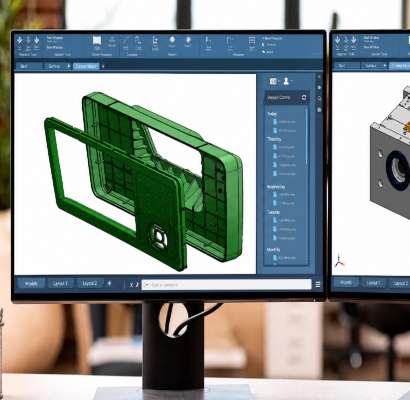The image size is (410, 400).
Task: Expand the Surface tab arrow on left monitor
Action: pyautogui.click(x=69, y=66)
